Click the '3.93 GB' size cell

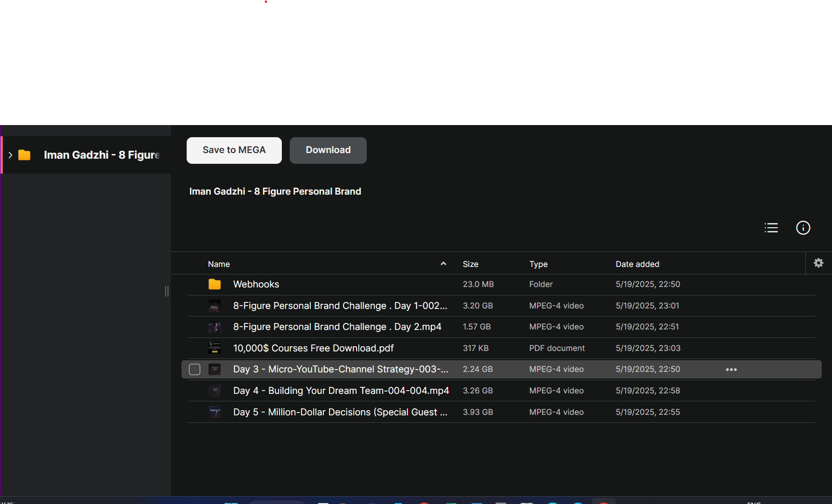[x=478, y=412]
